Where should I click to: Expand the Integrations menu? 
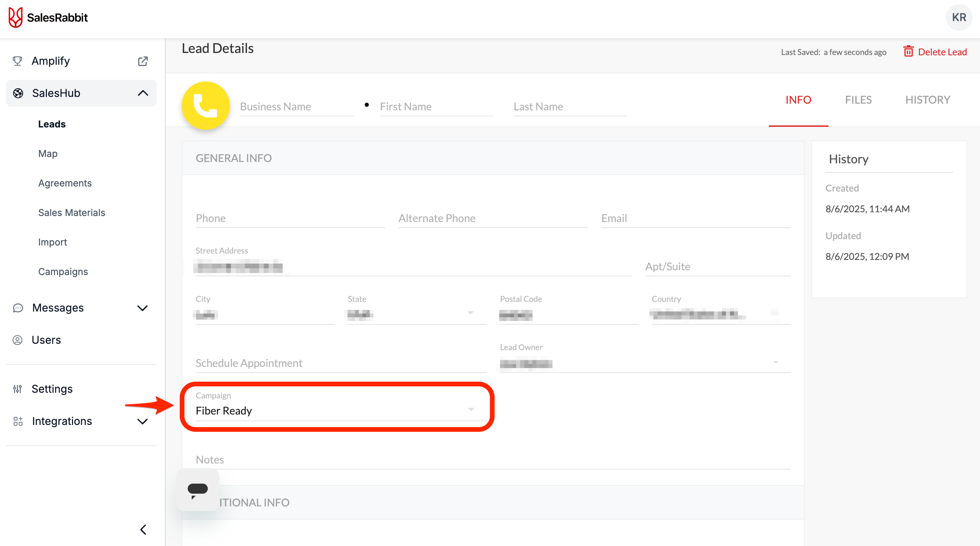[x=142, y=421]
